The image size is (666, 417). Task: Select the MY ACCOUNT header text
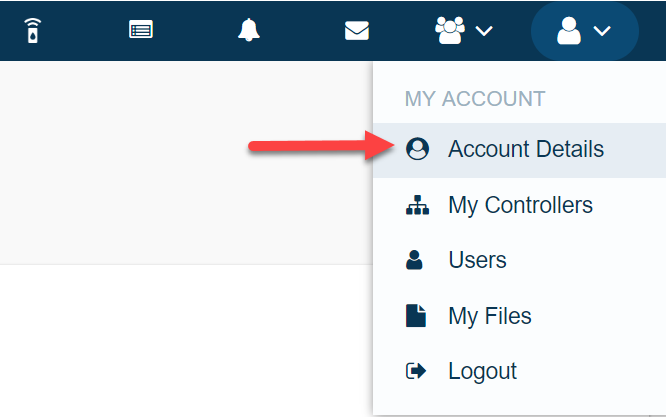click(475, 99)
